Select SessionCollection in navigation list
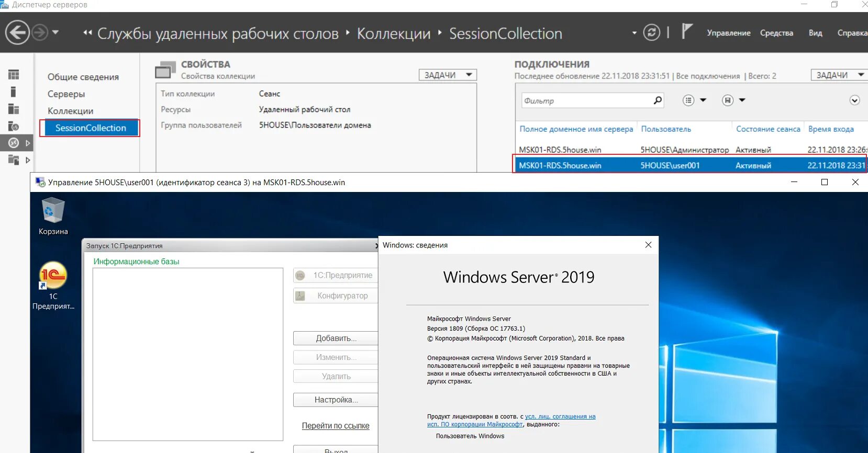The height and width of the screenshot is (453, 868). pos(91,128)
